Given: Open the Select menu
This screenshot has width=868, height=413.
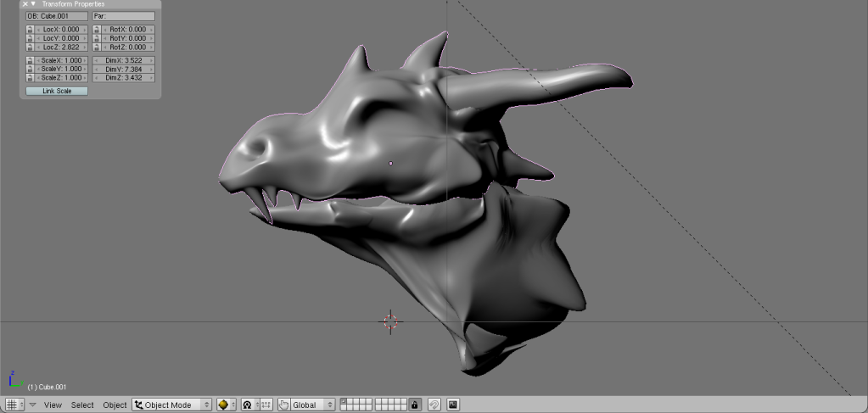Looking at the screenshot, I should (x=82, y=405).
